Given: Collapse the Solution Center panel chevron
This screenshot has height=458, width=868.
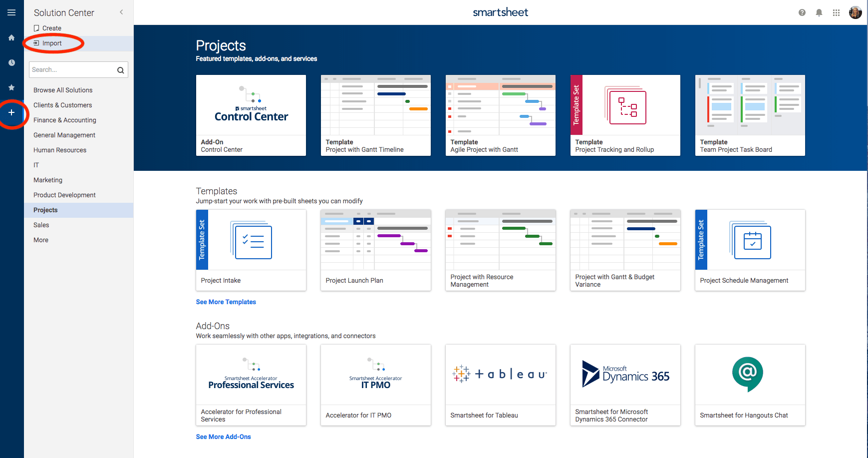Looking at the screenshot, I should tap(121, 12).
